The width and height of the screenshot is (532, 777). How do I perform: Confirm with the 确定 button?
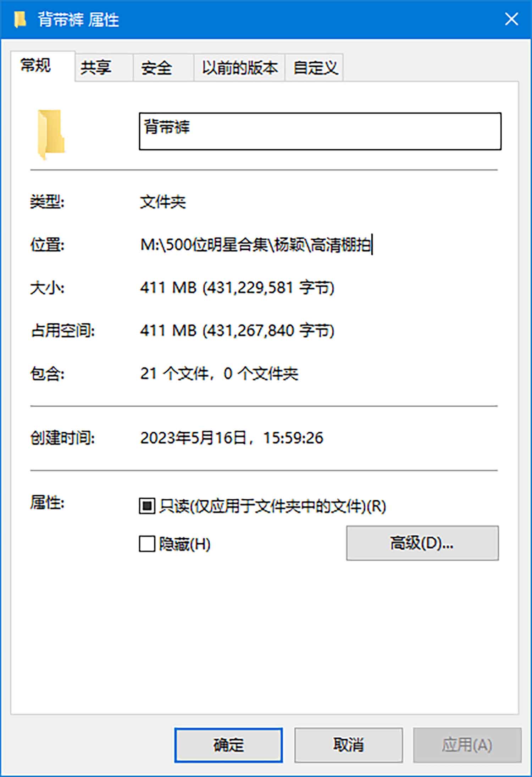pos(228,745)
